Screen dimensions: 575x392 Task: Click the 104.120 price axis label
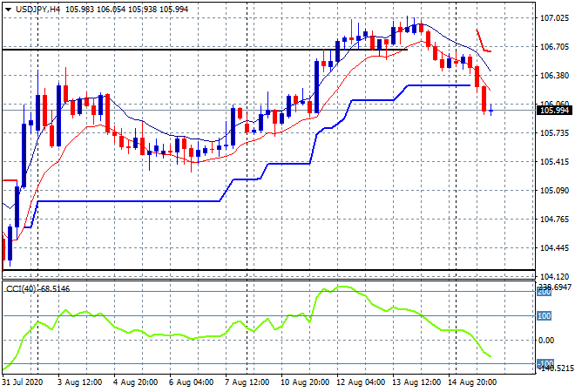click(x=554, y=276)
